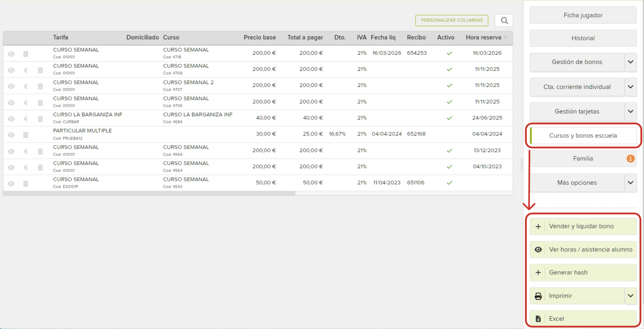Click eye icon for course Cod: 4706

pyautogui.click(x=11, y=103)
